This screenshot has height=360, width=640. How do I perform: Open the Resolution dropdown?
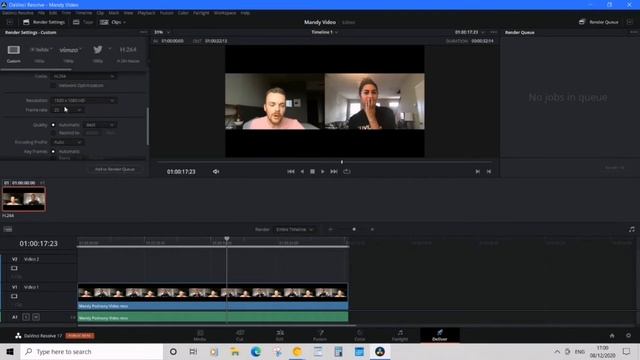click(83, 100)
